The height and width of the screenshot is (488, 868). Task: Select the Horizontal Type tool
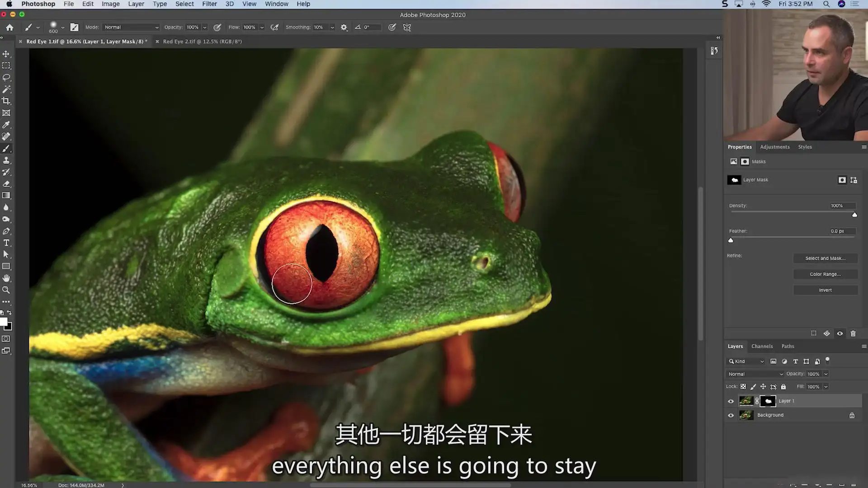(x=6, y=243)
